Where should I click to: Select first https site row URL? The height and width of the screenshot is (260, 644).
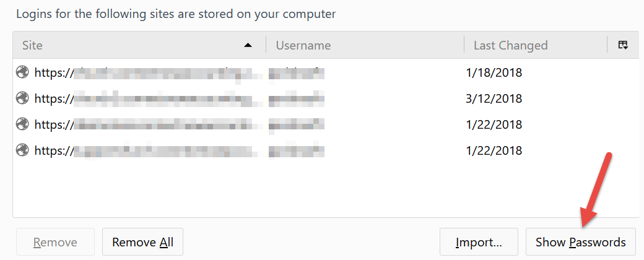pyautogui.click(x=148, y=73)
